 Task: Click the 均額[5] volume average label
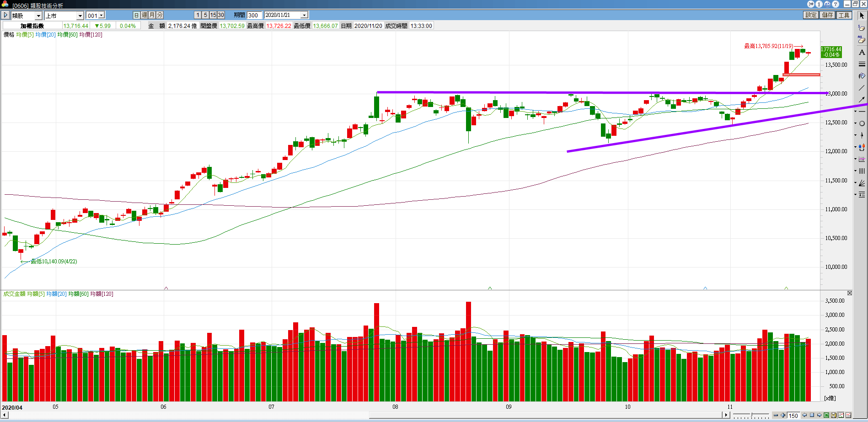pyautogui.click(x=36, y=294)
